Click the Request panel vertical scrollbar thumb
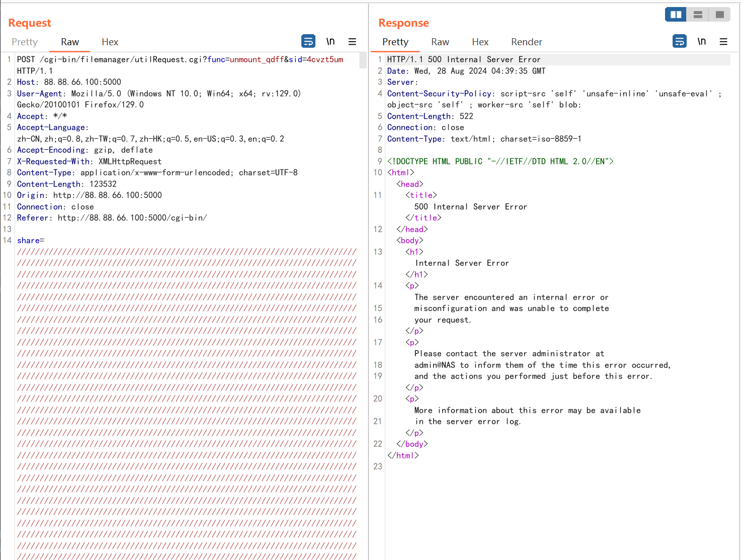 (x=363, y=60)
